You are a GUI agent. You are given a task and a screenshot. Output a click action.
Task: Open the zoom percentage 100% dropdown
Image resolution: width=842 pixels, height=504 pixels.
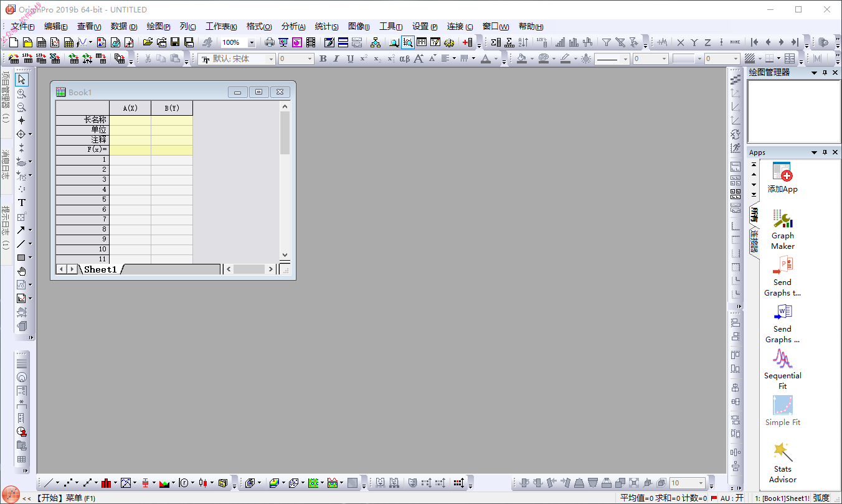click(x=252, y=43)
